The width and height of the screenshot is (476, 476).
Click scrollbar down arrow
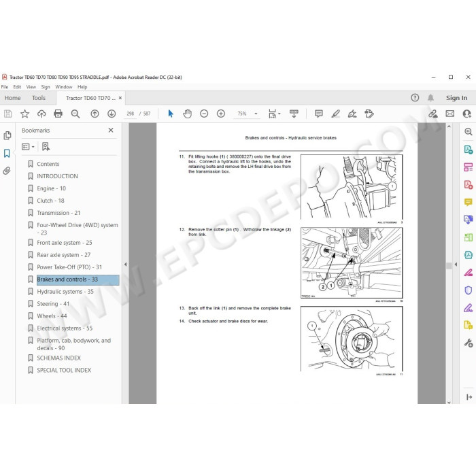click(449, 403)
